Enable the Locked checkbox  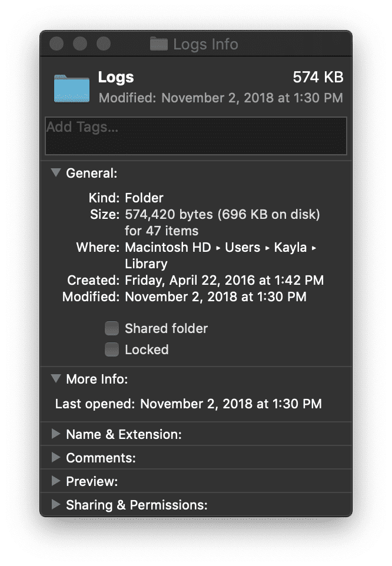point(112,349)
